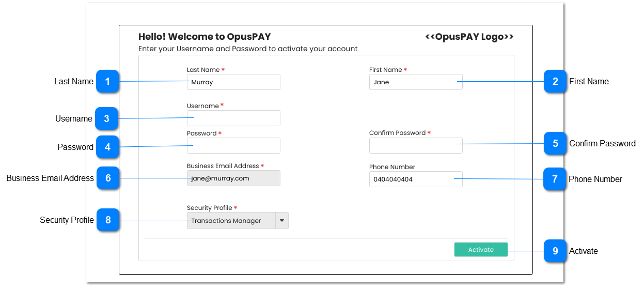Click the number 7 Phone Number callout badge
The width and height of the screenshot is (644, 287).
[555, 179]
